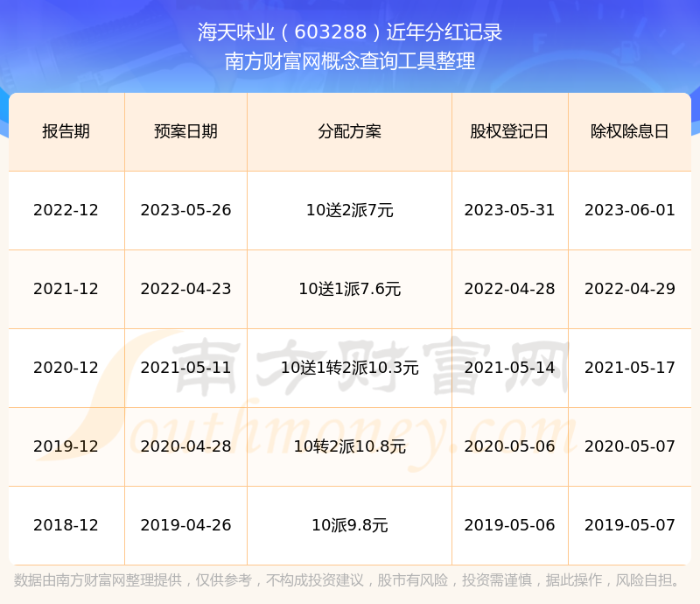
Task: Click ex-dividend date 2019-05-07
Action: (629, 525)
